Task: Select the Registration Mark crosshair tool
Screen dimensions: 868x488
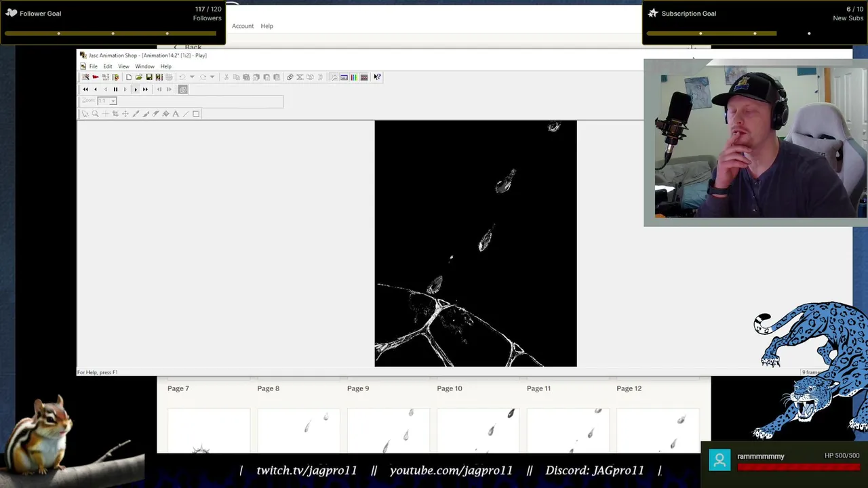Action: tap(105, 114)
